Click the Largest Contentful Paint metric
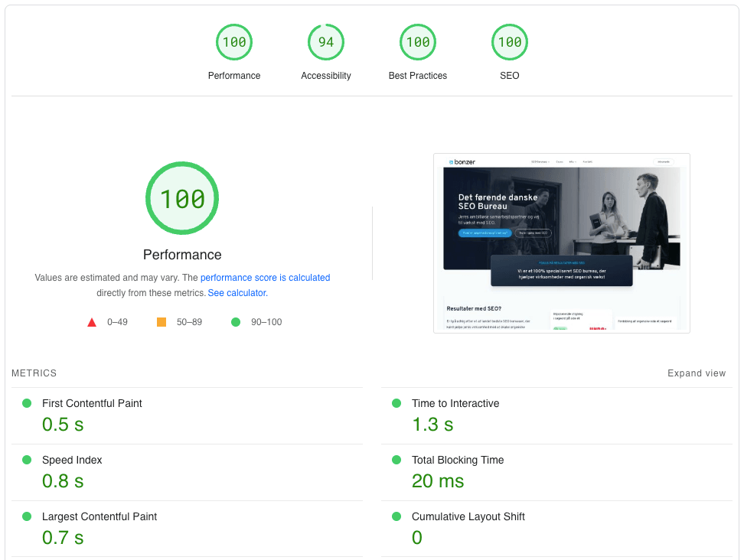The width and height of the screenshot is (744, 560). point(100,516)
